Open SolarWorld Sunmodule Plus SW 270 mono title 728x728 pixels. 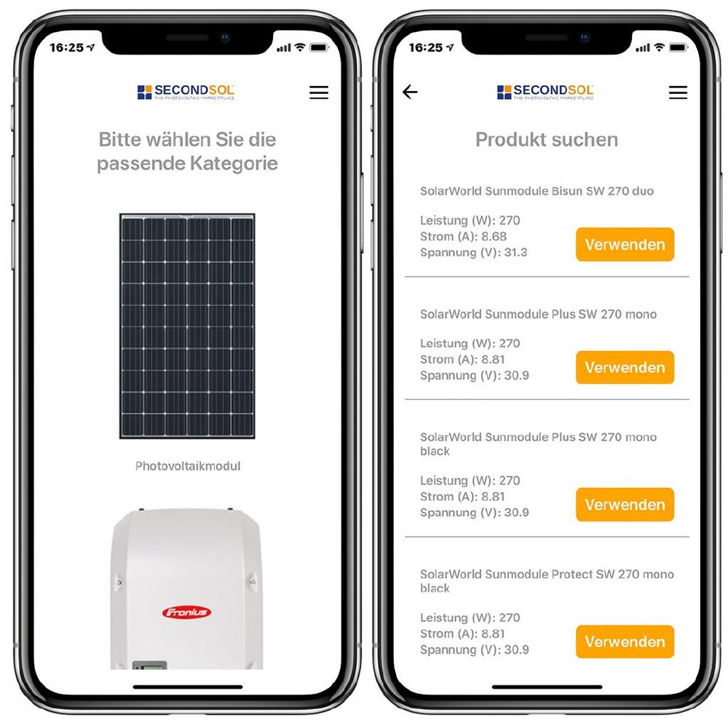tap(538, 314)
